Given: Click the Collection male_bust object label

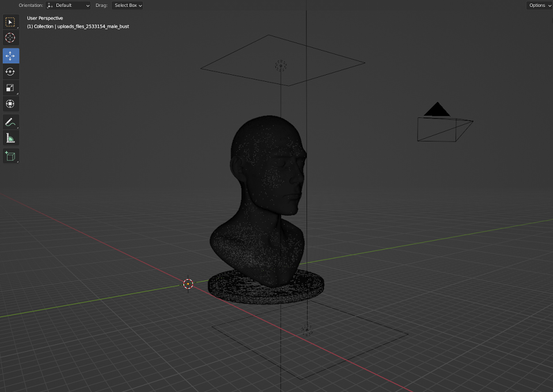Looking at the screenshot, I should [x=78, y=26].
